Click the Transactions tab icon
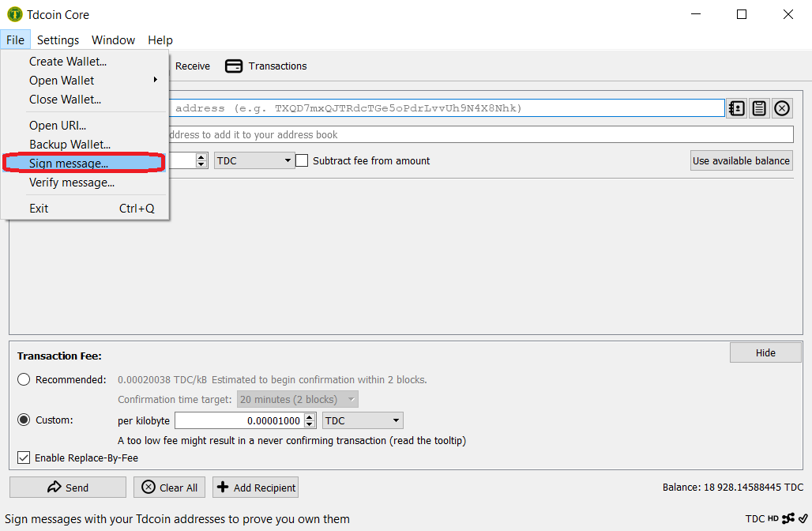Image resolution: width=812 pixels, height=531 pixels. [234, 66]
